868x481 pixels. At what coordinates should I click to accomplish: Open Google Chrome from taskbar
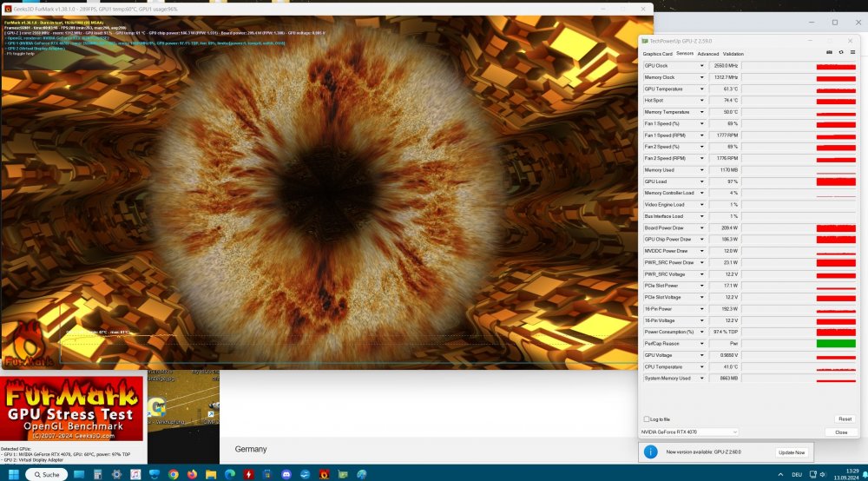tap(174, 474)
